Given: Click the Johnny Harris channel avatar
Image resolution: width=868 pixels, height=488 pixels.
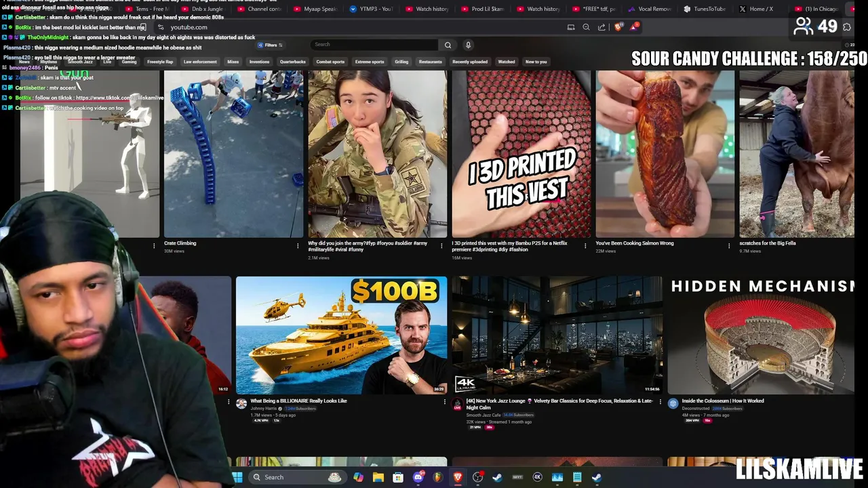Looking at the screenshot, I should [x=241, y=403].
